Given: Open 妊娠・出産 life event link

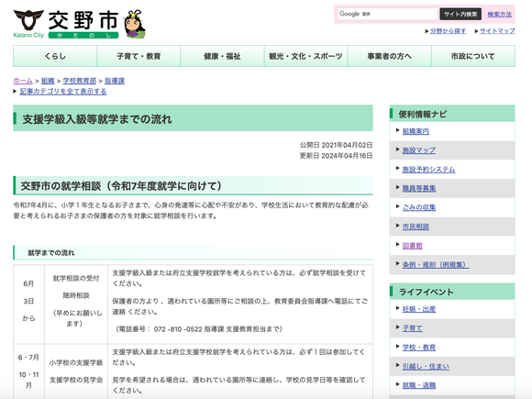Looking at the screenshot, I should pyautogui.click(x=418, y=309).
